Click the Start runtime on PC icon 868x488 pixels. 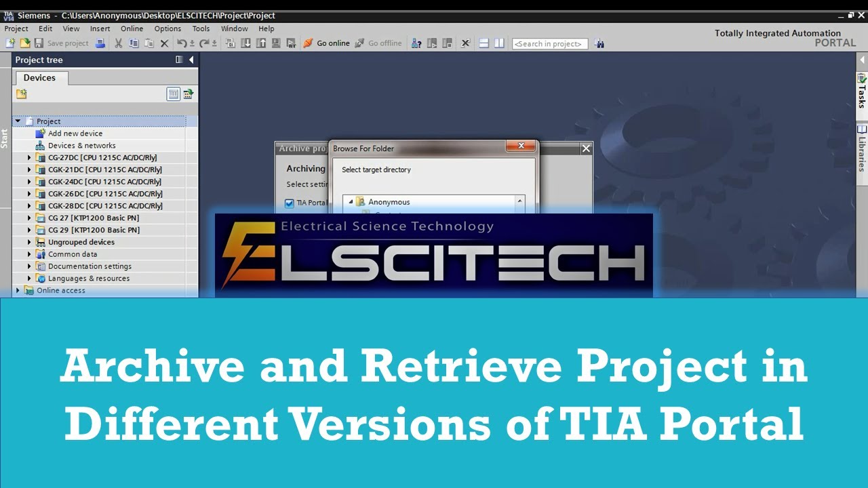click(291, 43)
